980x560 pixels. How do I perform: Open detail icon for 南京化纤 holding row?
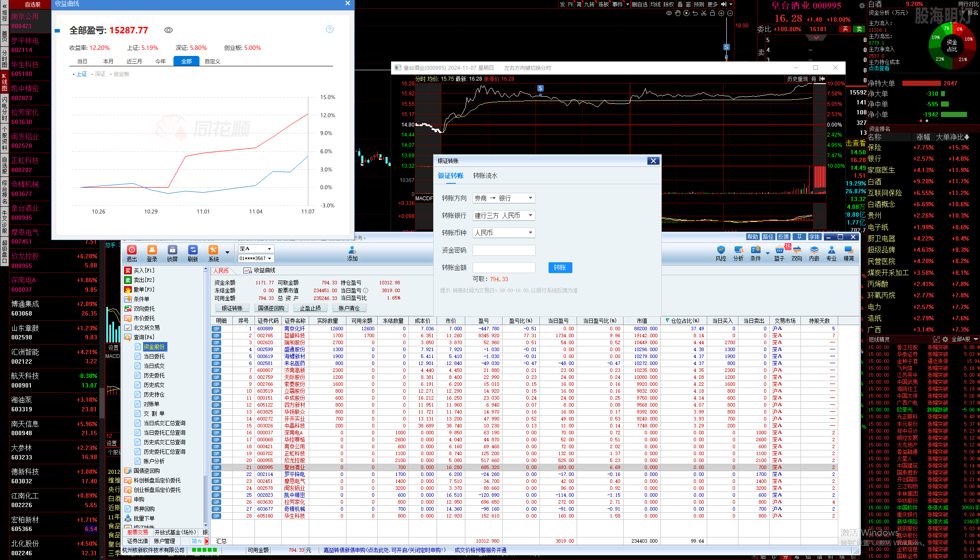click(x=216, y=329)
